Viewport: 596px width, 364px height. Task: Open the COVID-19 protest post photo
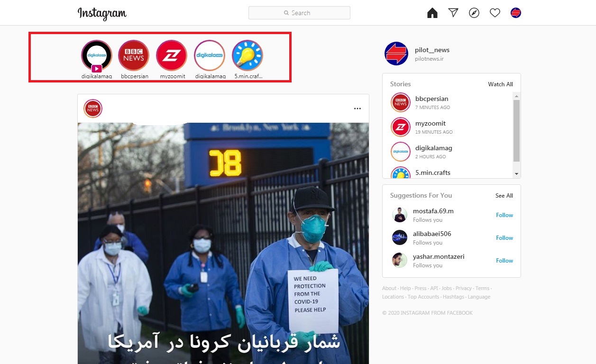(223, 243)
